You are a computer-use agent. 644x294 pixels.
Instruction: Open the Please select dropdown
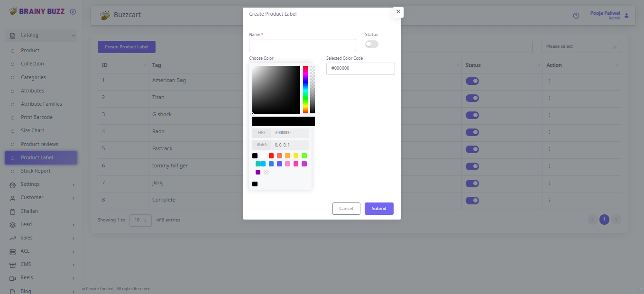(x=580, y=46)
